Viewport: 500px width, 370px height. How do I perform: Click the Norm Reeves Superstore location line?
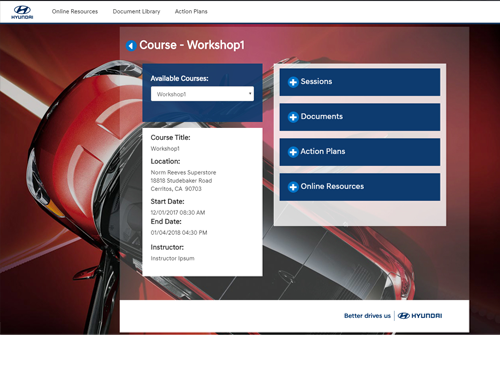(x=183, y=172)
